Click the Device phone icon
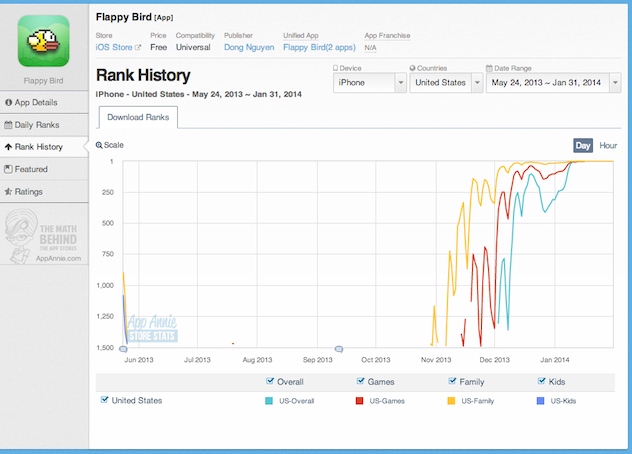632x454 pixels. 335,68
